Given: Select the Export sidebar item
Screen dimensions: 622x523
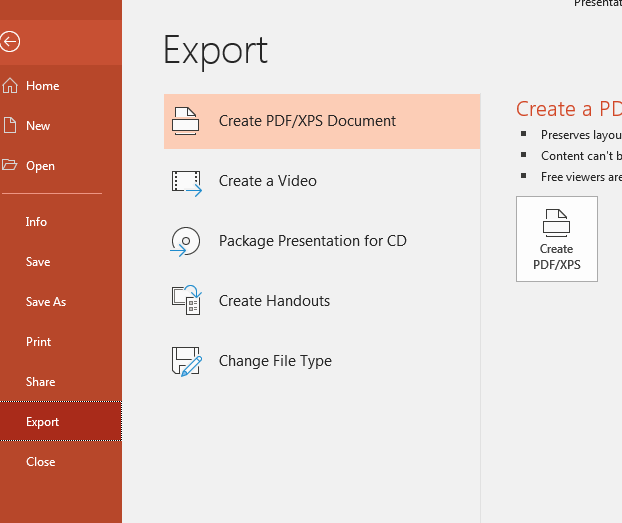Looking at the screenshot, I should pos(61,421).
